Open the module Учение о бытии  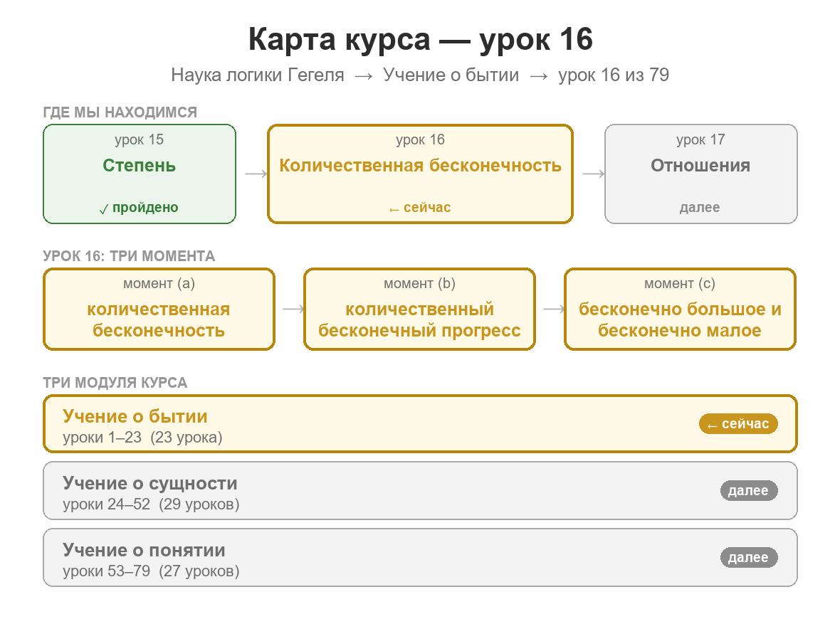pos(420,424)
